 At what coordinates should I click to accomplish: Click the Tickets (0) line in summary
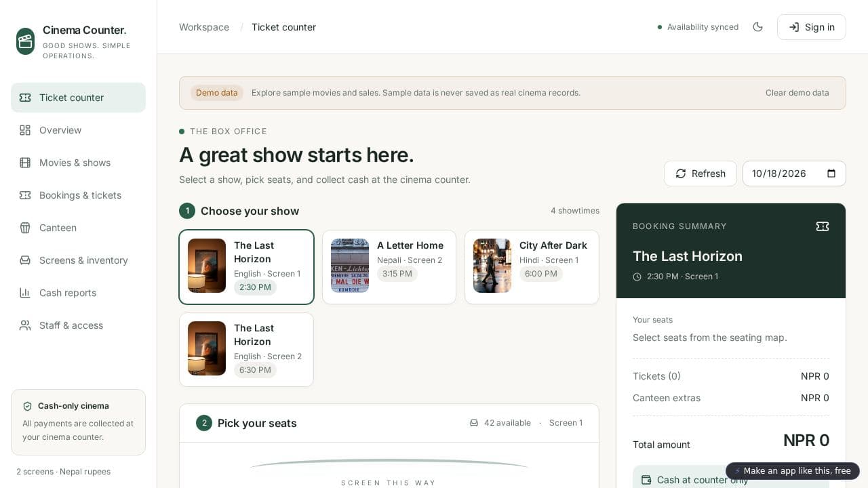pos(731,376)
